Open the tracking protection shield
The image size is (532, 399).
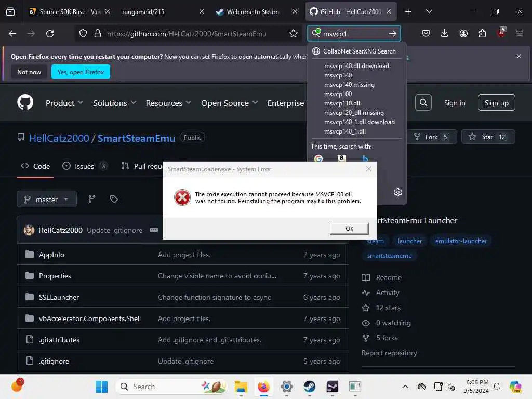click(x=83, y=34)
